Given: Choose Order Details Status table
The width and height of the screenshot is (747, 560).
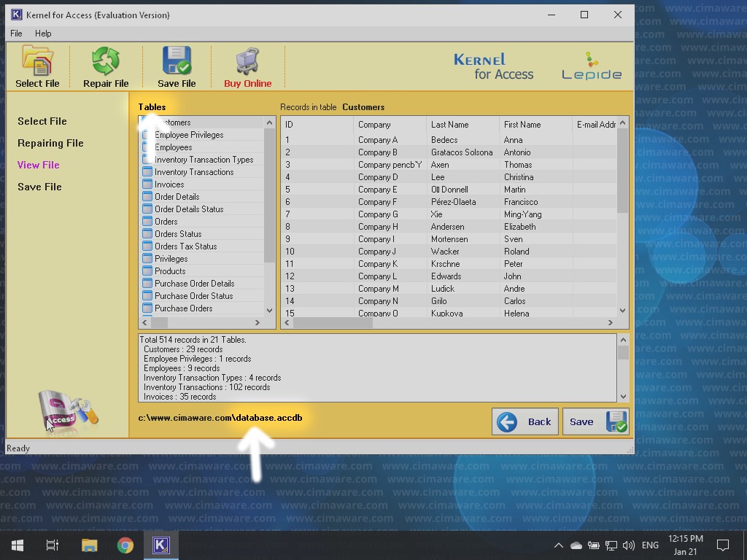Looking at the screenshot, I should point(189,209).
